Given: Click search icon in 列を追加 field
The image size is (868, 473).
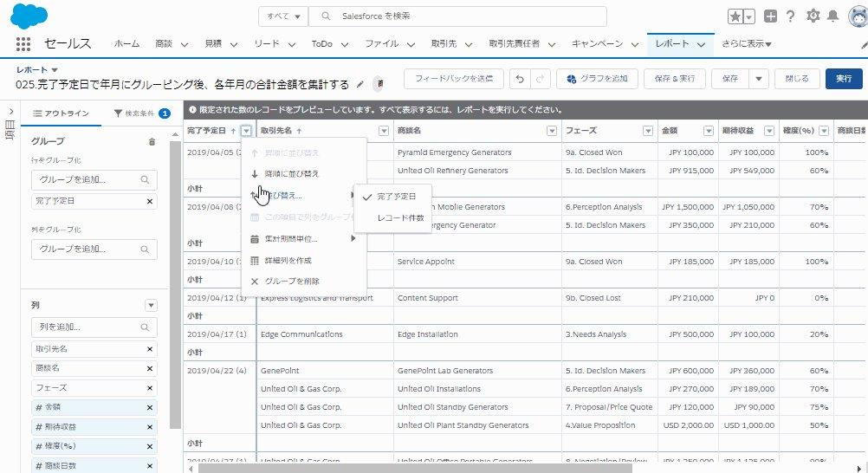Looking at the screenshot, I should [145, 327].
